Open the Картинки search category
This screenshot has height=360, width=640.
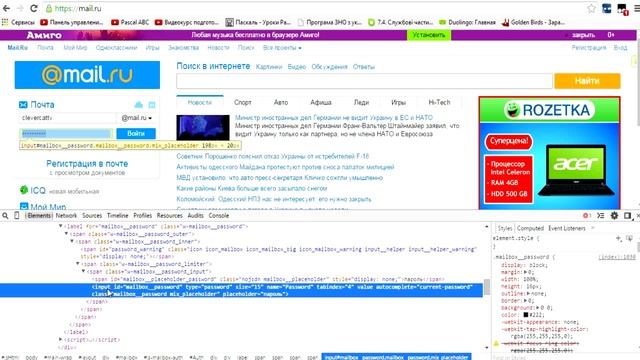(x=269, y=67)
